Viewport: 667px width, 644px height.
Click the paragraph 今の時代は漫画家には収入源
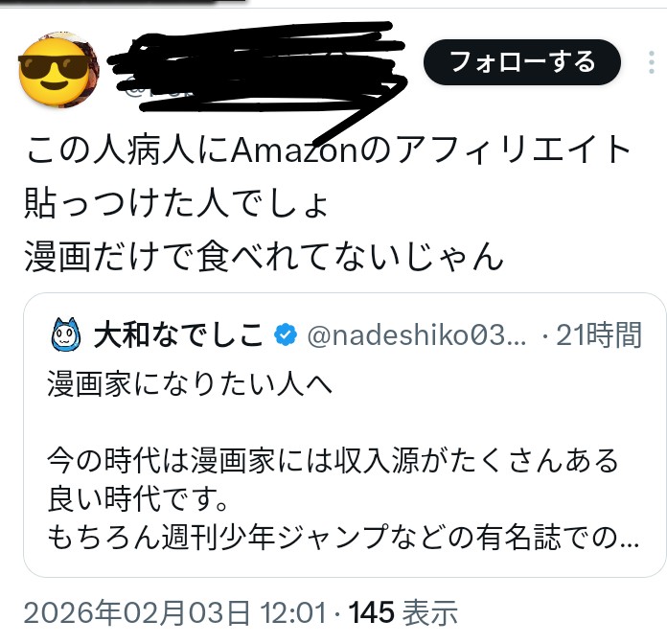[x=333, y=460]
